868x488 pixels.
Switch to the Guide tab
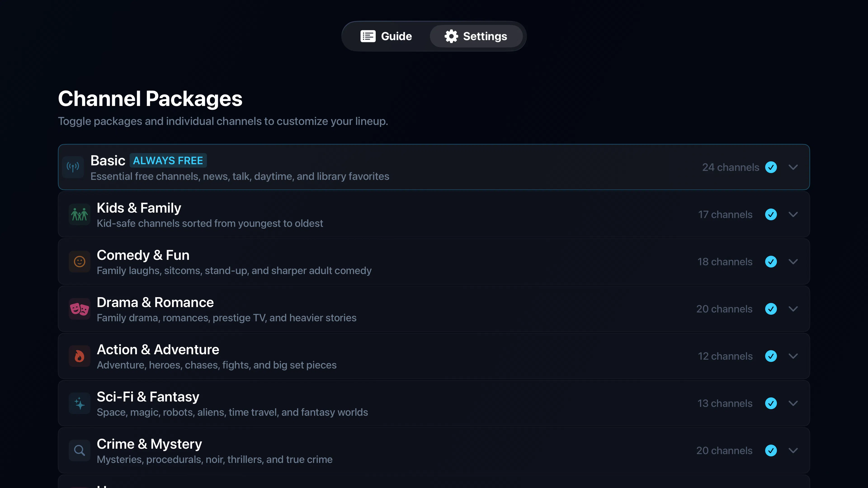pos(386,36)
